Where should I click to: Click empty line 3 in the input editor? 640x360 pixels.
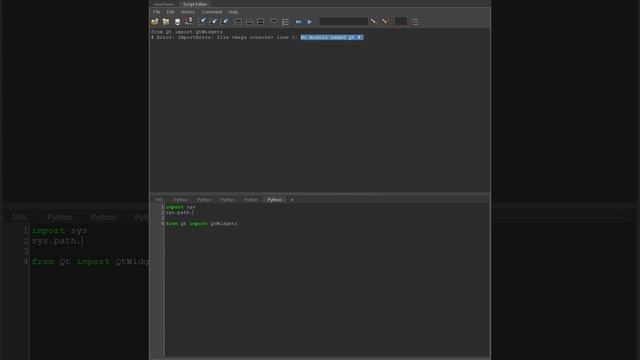(327, 218)
